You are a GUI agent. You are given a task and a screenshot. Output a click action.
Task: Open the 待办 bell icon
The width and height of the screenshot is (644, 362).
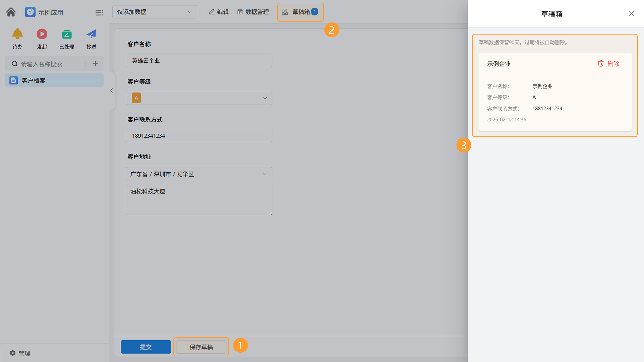[17, 34]
